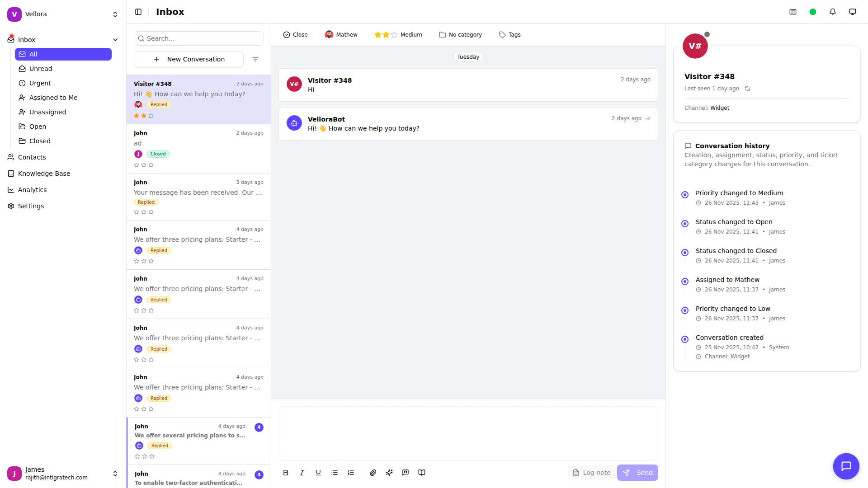Select the Unread inbox view
The image size is (868, 488).
pyautogui.click(x=63, y=69)
